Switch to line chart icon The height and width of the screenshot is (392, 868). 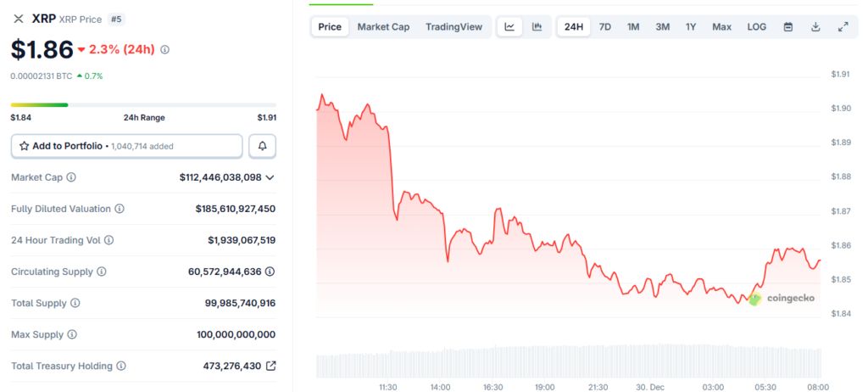pos(509,26)
